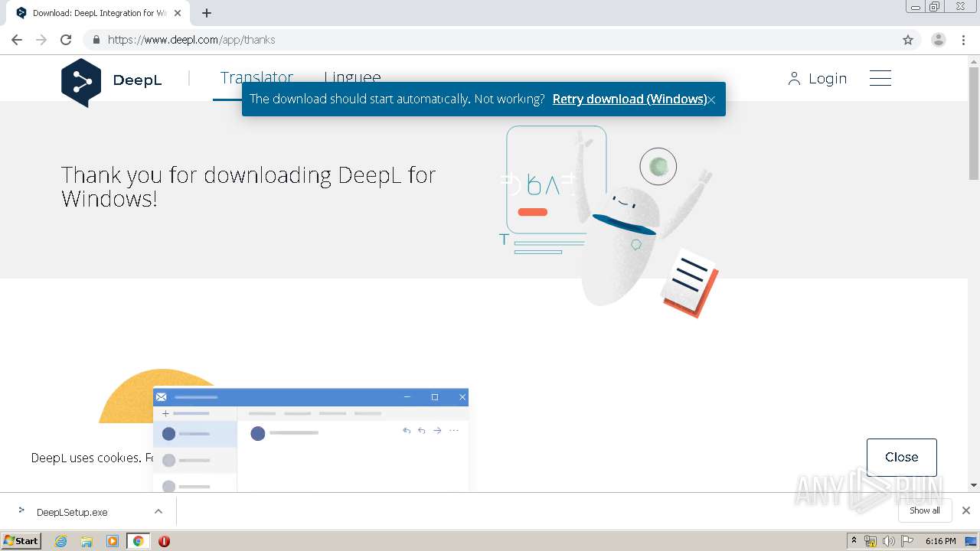Reload the page with the refresh icon
980x551 pixels.
coord(66,40)
